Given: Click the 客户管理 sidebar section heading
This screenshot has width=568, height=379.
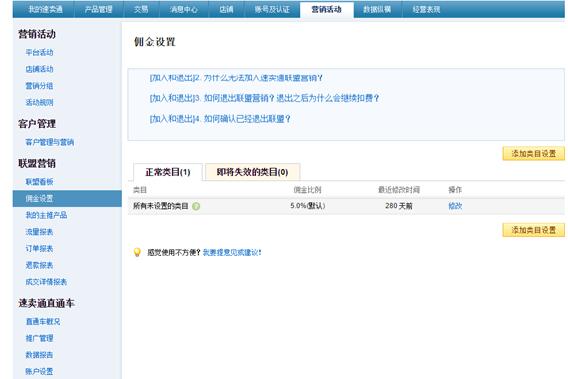Looking at the screenshot, I should click(x=37, y=124).
